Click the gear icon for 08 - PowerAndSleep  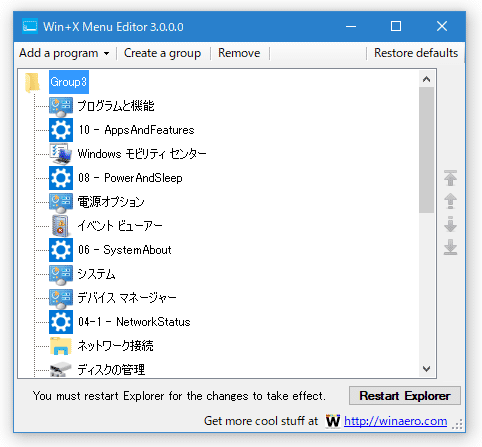click(61, 178)
